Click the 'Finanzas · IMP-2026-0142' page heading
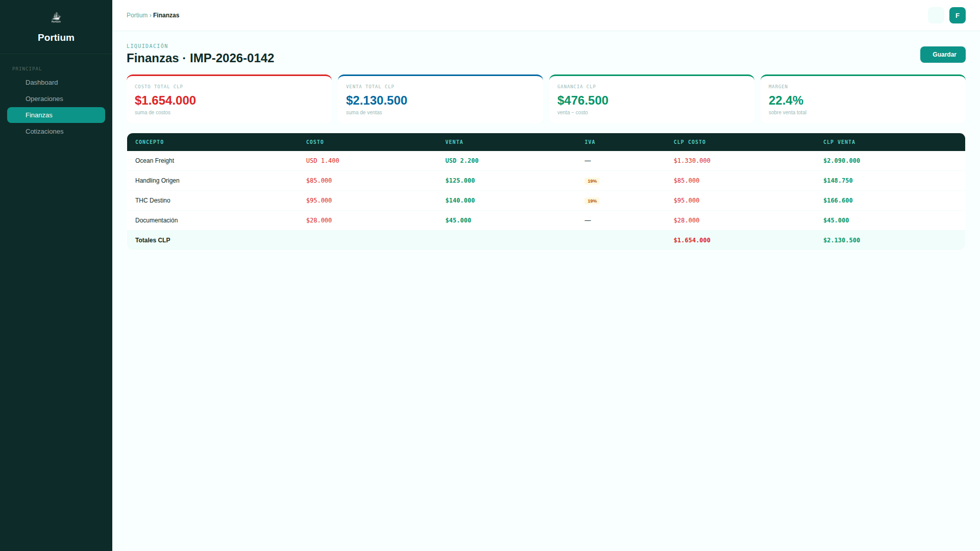980x551 pixels. coord(200,58)
